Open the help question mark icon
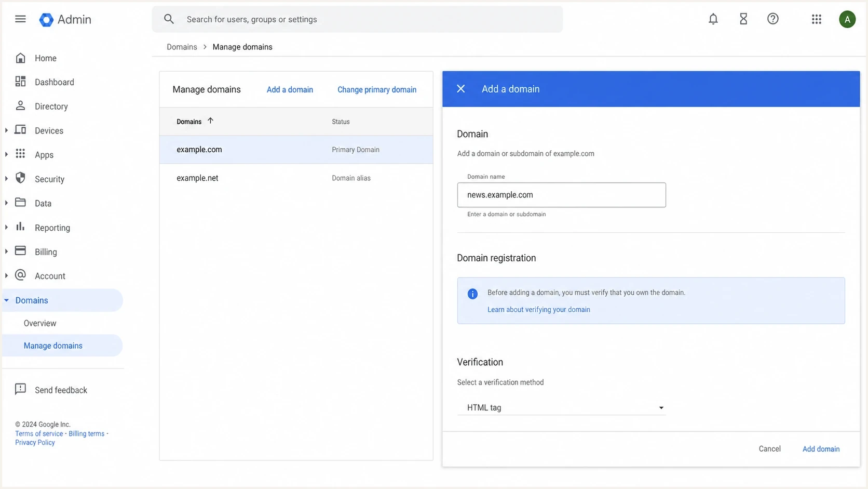Screen dimensions: 868x489 [773, 19]
